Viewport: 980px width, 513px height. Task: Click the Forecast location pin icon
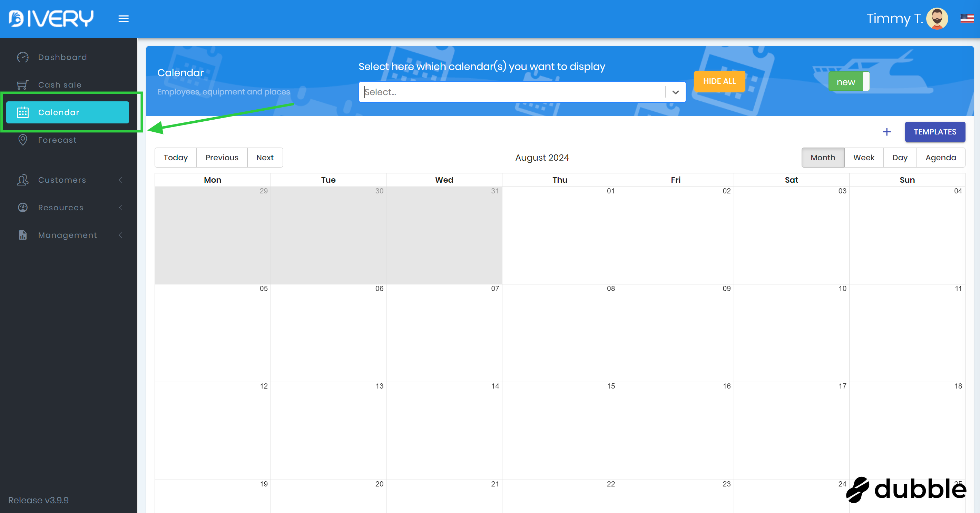coord(23,140)
